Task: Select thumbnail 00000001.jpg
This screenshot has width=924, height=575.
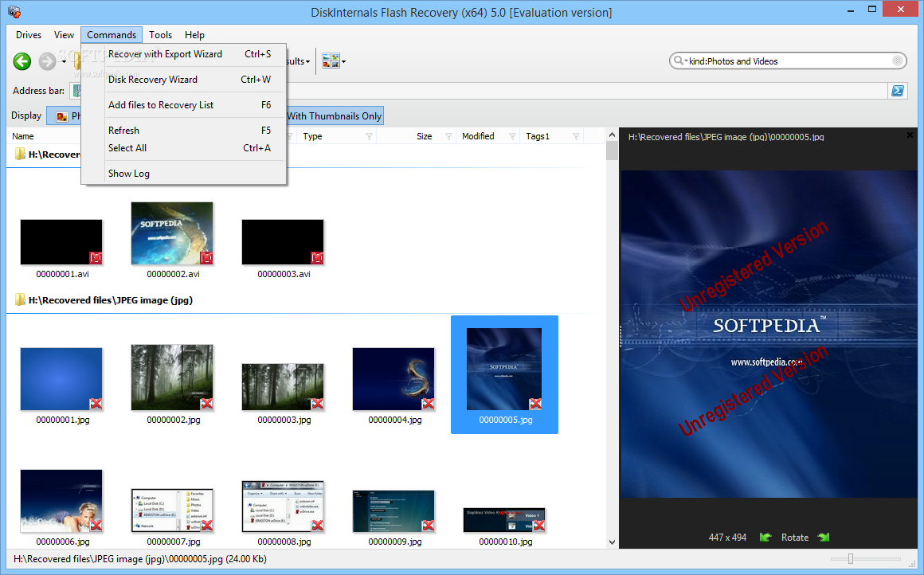Action: pos(61,379)
